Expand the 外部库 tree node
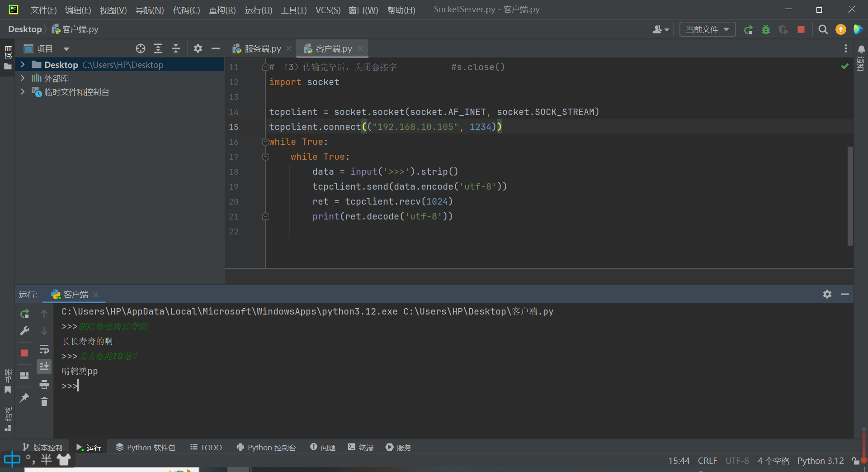The image size is (868, 472). [x=23, y=78]
